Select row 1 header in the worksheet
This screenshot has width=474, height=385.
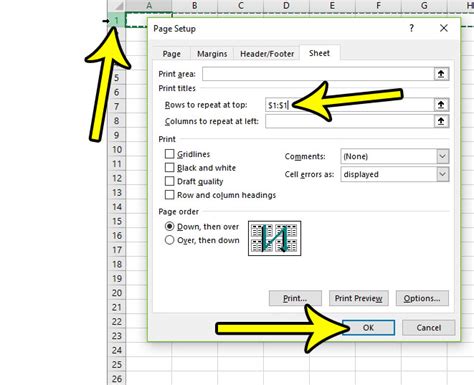(x=117, y=20)
